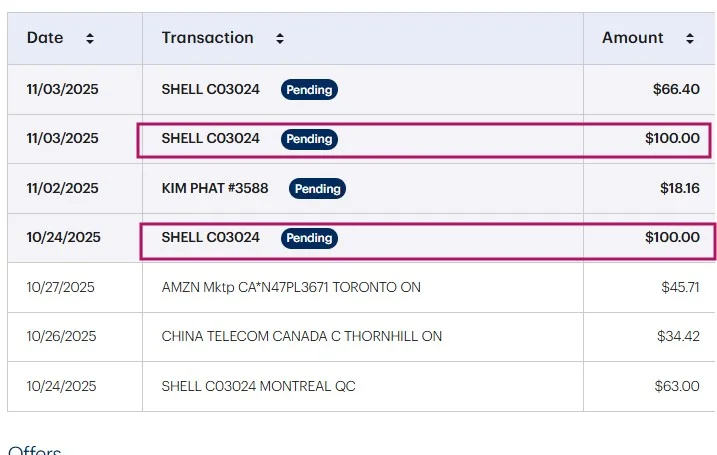Click the sort arrows beside Date header

tap(90, 38)
